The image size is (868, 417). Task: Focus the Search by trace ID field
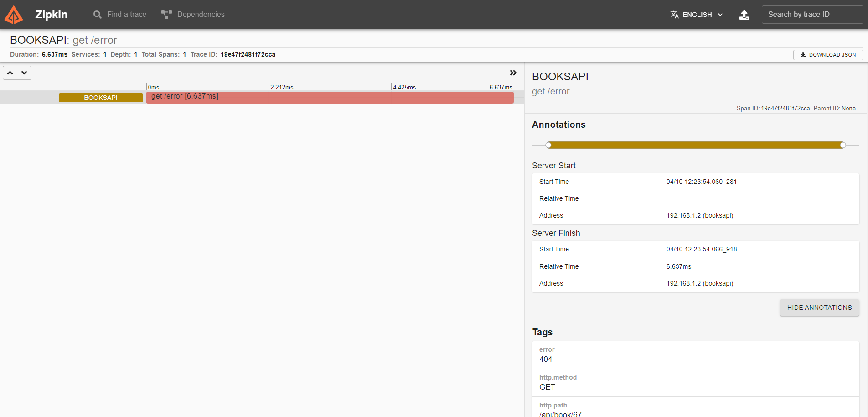coord(812,15)
